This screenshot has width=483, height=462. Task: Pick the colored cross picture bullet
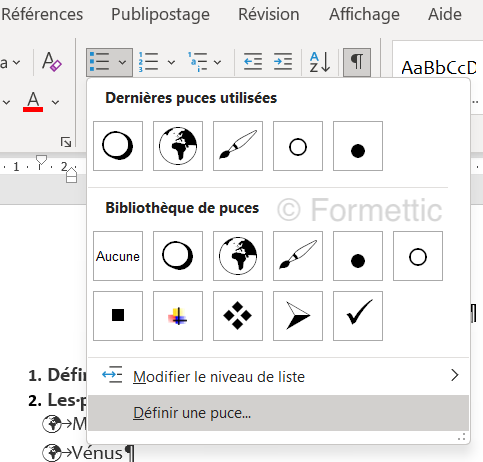(x=178, y=316)
